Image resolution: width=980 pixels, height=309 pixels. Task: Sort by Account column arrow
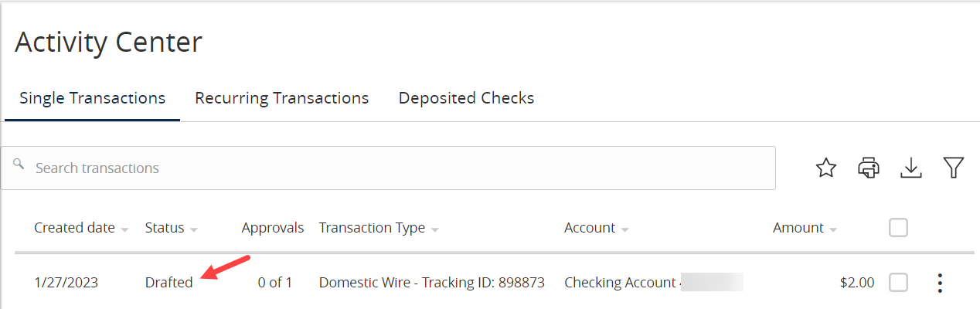tap(624, 229)
